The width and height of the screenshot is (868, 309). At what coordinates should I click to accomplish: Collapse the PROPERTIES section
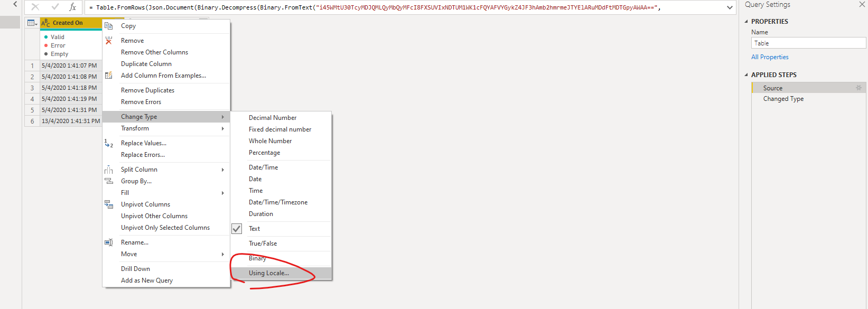coord(746,22)
